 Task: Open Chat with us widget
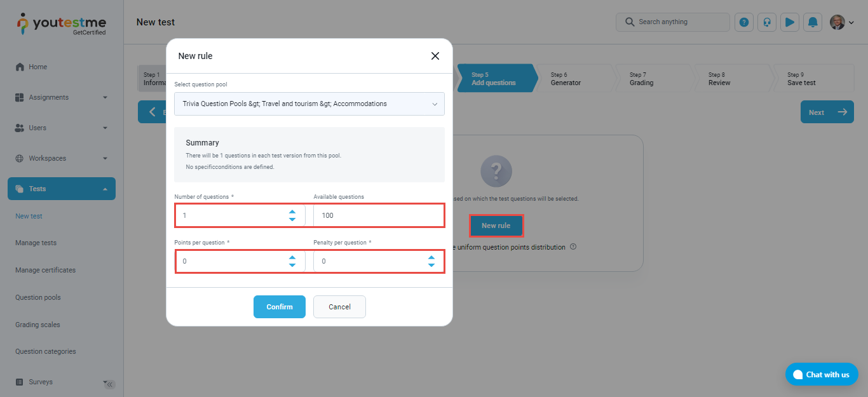coord(822,374)
